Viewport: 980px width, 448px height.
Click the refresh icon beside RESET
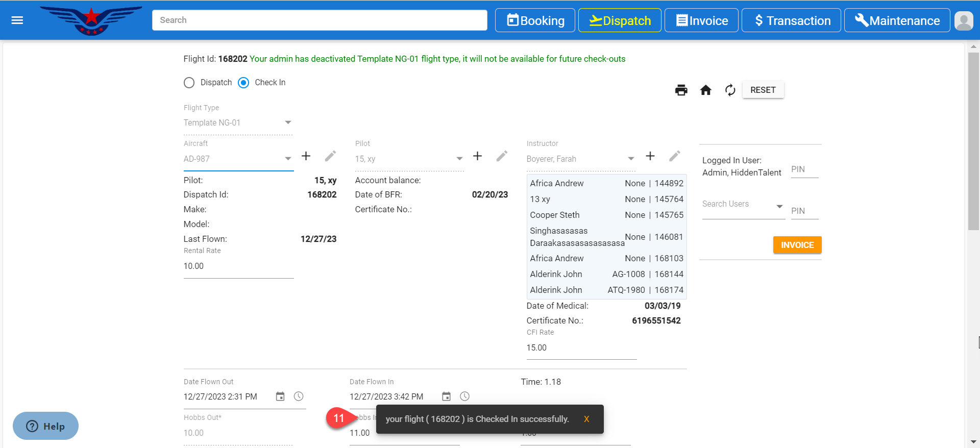click(730, 90)
